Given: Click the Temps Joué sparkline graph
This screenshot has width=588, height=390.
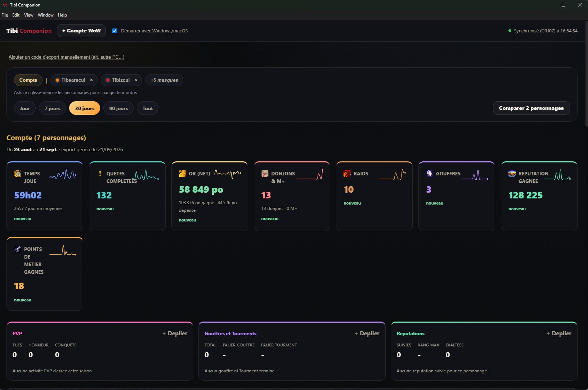Looking at the screenshot, I should [63, 175].
